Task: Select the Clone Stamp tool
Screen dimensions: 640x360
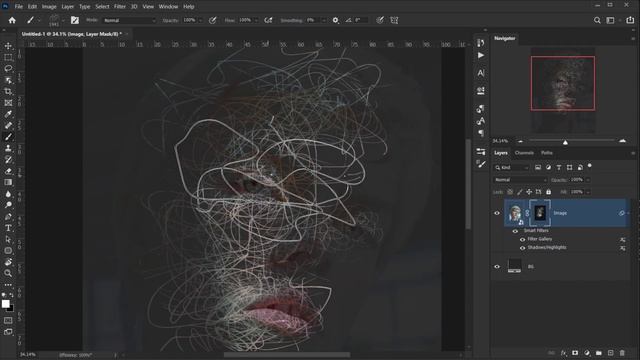Action: [8, 148]
